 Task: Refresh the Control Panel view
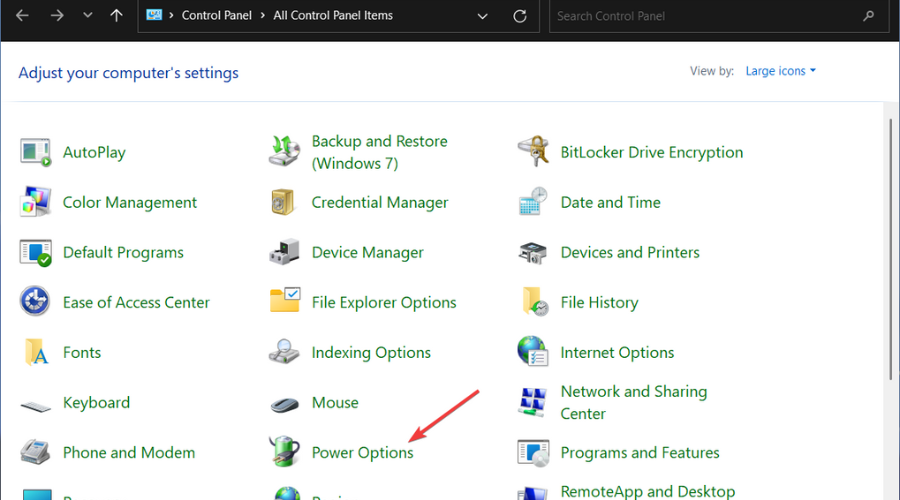tap(520, 16)
